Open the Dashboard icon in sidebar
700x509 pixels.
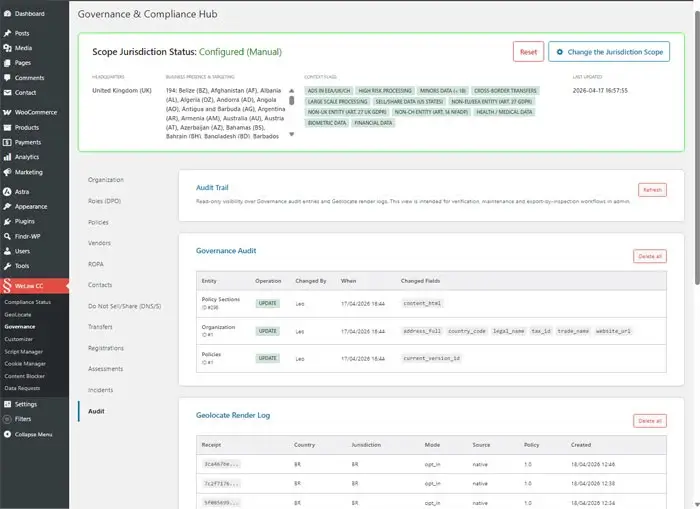[7, 14]
